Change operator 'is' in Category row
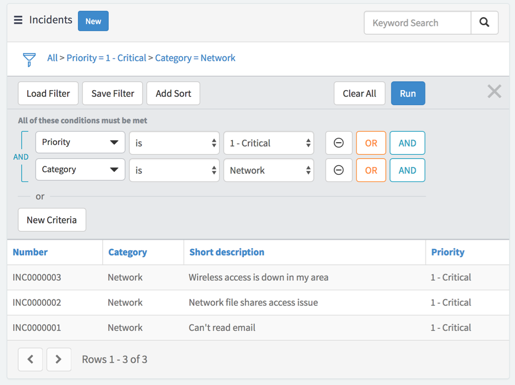Screen dimensions: 515x385 tap(174, 170)
